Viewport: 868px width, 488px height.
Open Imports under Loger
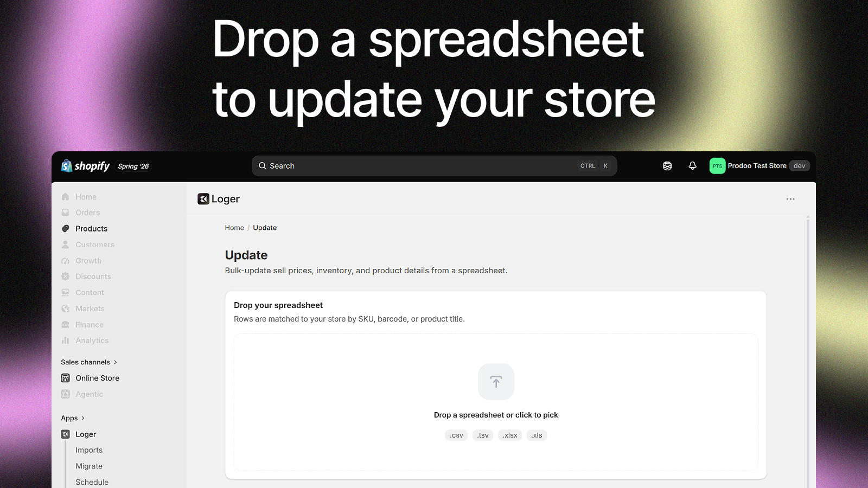[89, 450]
